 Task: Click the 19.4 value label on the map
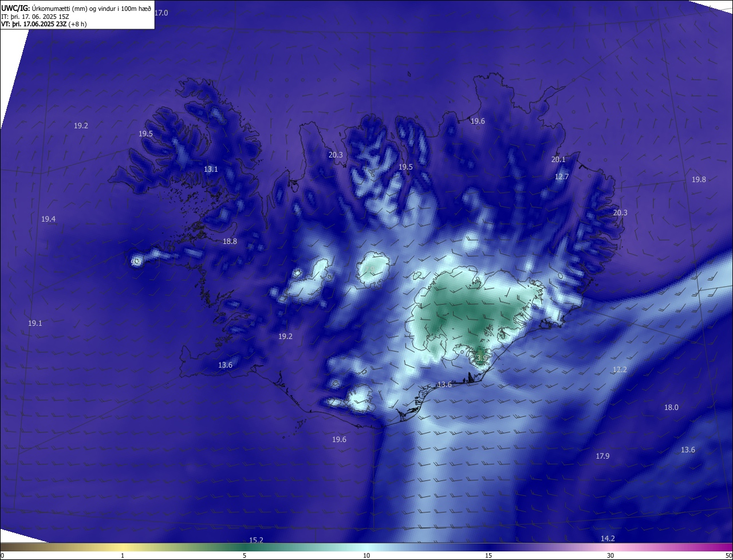click(48, 219)
